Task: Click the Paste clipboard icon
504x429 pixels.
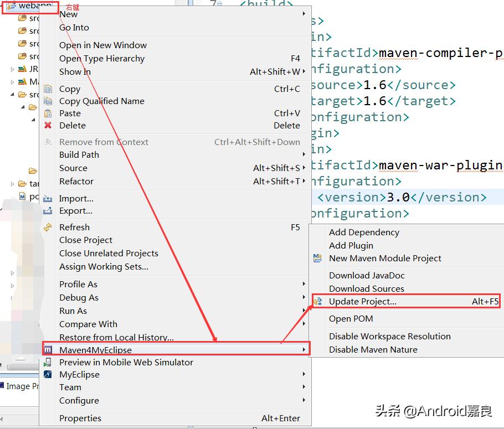Action: (x=48, y=113)
